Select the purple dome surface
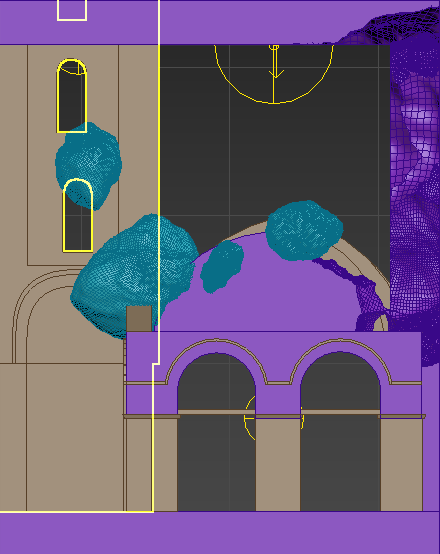Screen dimensions: 440x554 click(x=269, y=297)
